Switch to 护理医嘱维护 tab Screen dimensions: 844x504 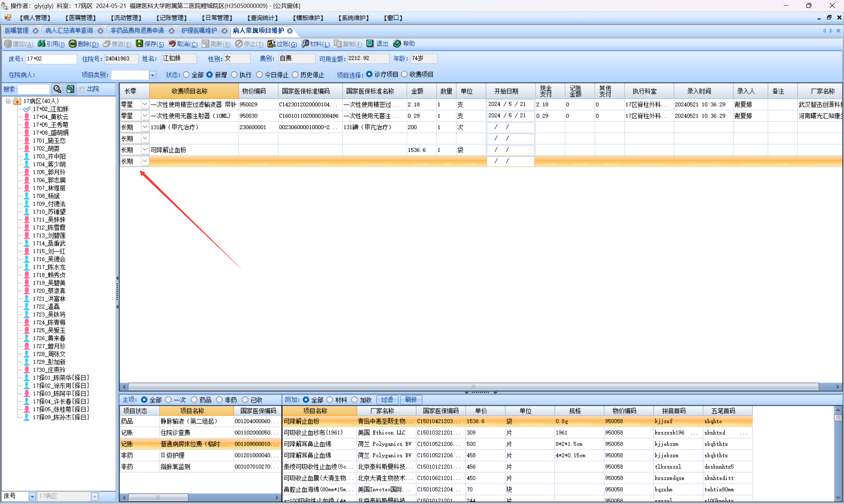coord(199,31)
